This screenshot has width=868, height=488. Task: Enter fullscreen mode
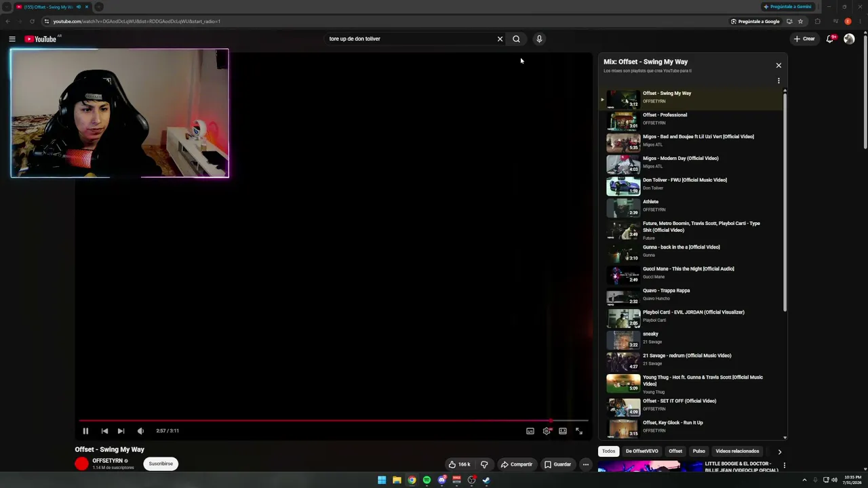pos(579,431)
